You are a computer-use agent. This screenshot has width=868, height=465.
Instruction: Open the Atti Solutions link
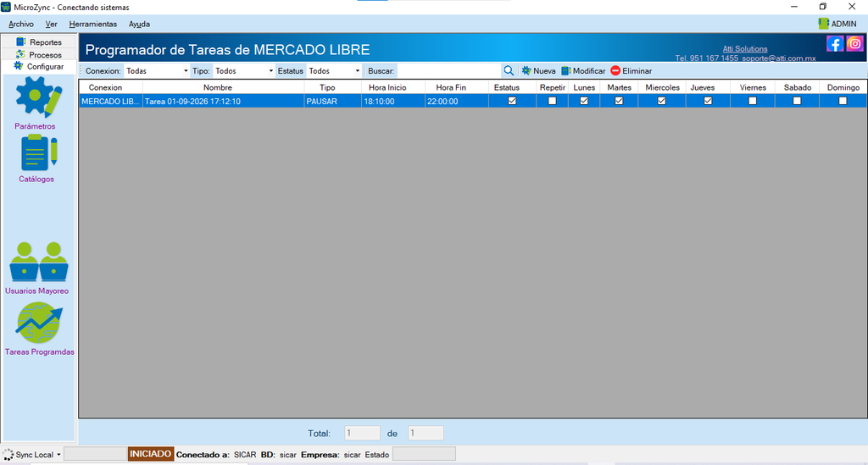pyautogui.click(x=745, y=48)
